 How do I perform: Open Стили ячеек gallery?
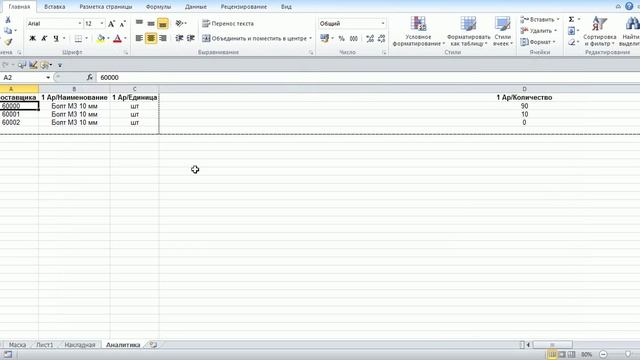point(502,31)
